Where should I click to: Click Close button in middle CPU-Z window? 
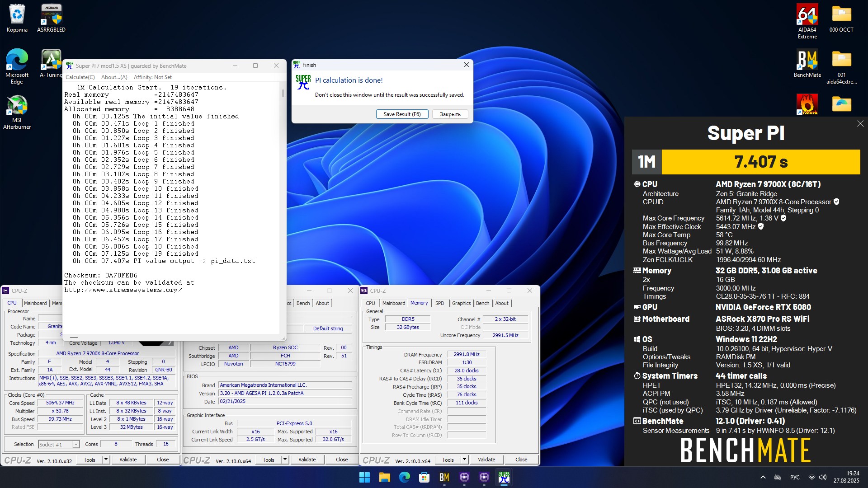point(342,460)
